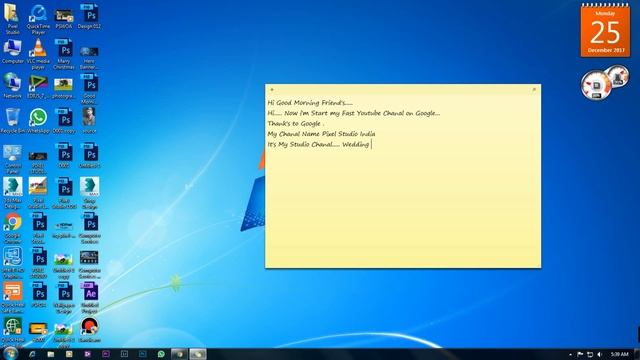
Task: Open the After Effects project file
Action: 90,298
